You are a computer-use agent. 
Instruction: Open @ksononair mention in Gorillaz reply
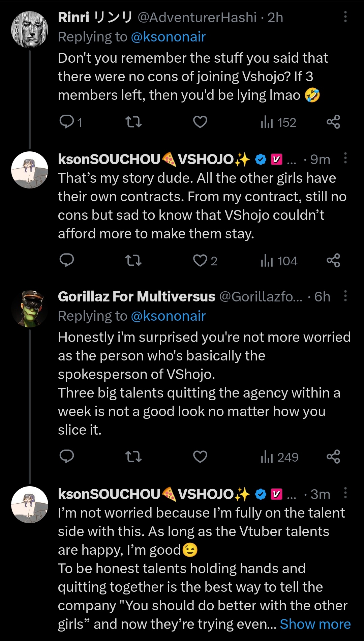point(168,316)
